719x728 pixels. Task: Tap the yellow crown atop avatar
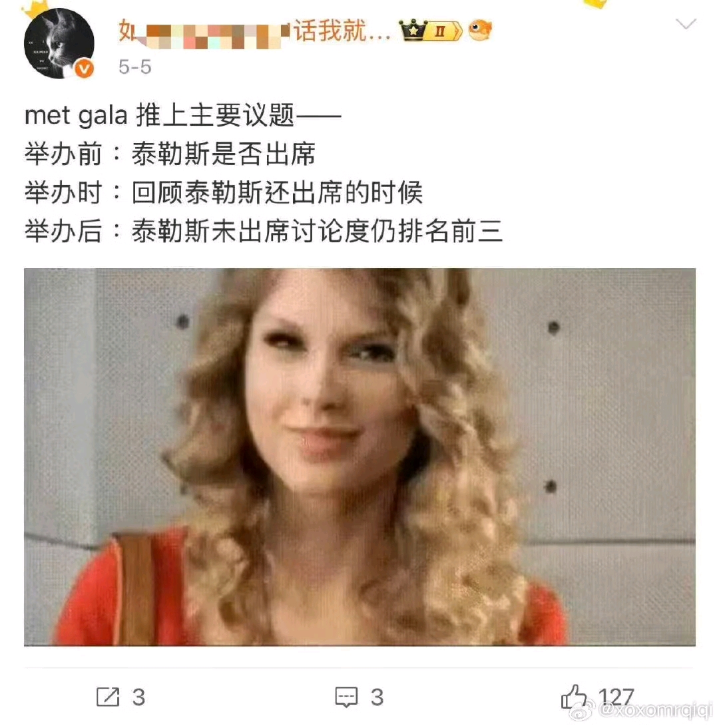[36, 8]
